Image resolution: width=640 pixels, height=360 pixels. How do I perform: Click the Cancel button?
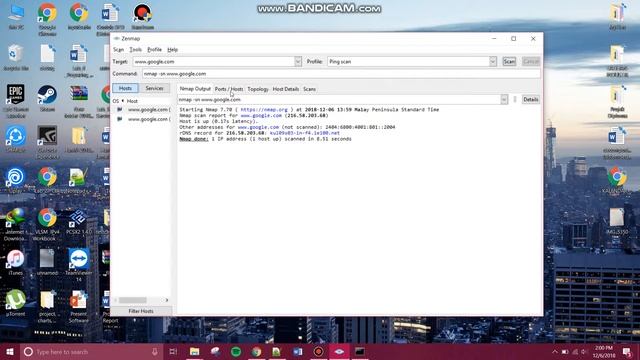point(531,62)
